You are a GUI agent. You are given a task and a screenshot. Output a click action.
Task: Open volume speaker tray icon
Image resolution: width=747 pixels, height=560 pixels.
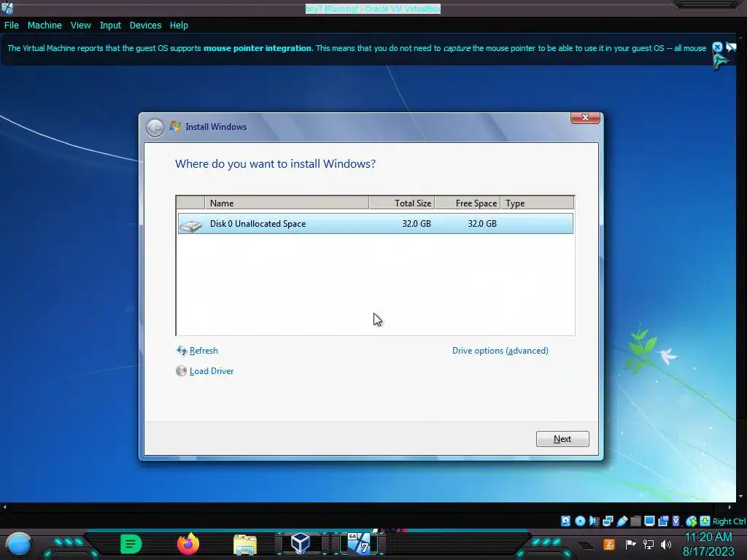666,544
